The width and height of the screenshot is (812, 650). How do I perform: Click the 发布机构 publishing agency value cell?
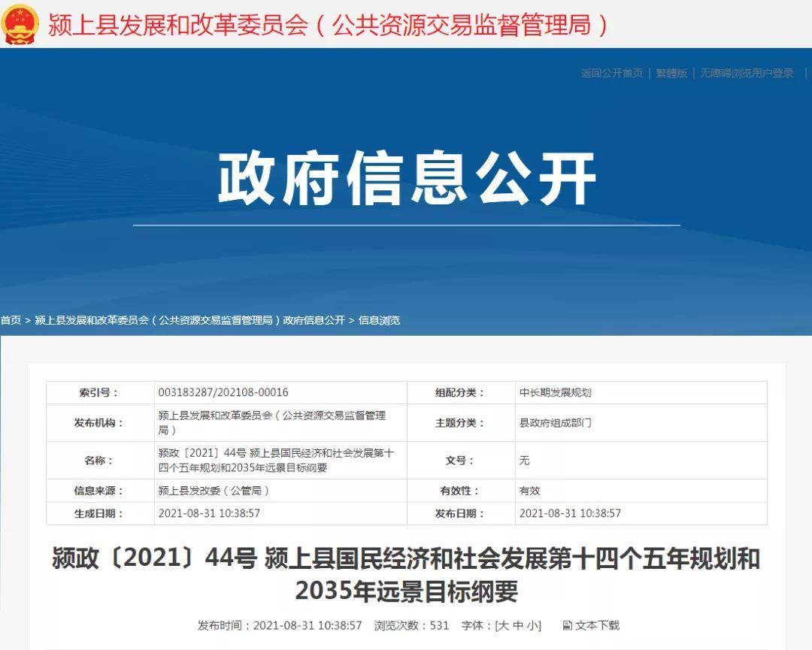coord(280,423)
